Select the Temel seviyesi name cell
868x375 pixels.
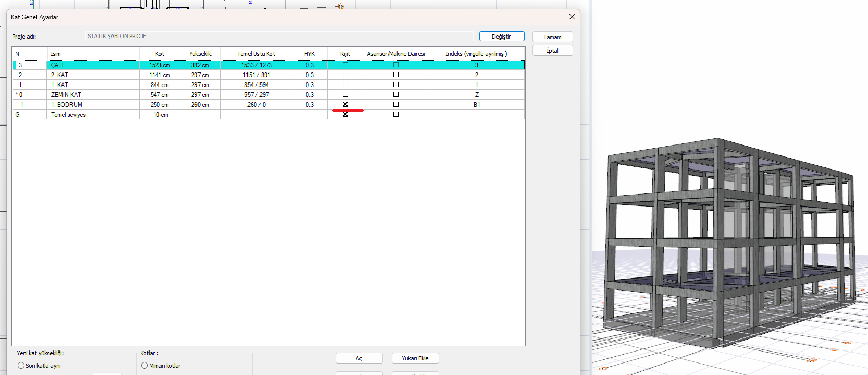93,115
